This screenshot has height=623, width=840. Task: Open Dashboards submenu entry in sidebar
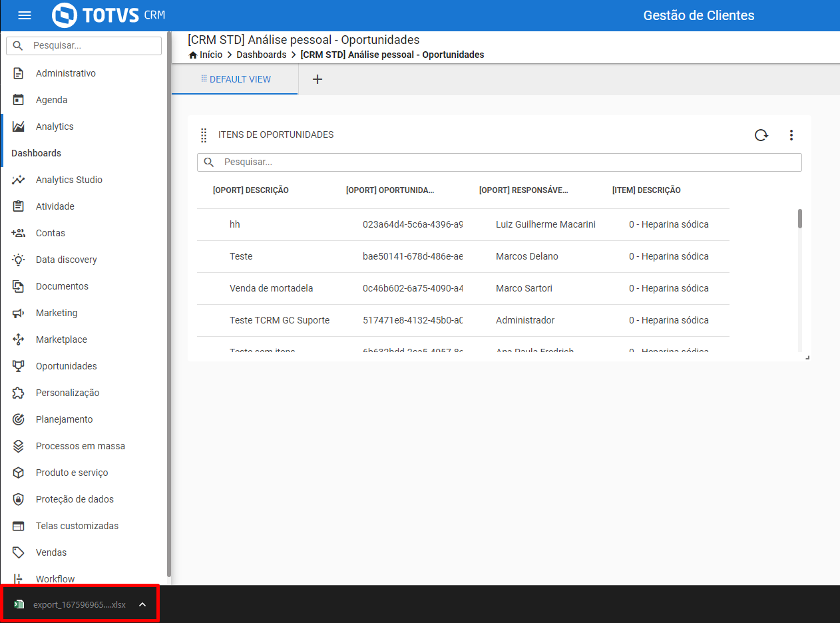[x=36, y=153]
